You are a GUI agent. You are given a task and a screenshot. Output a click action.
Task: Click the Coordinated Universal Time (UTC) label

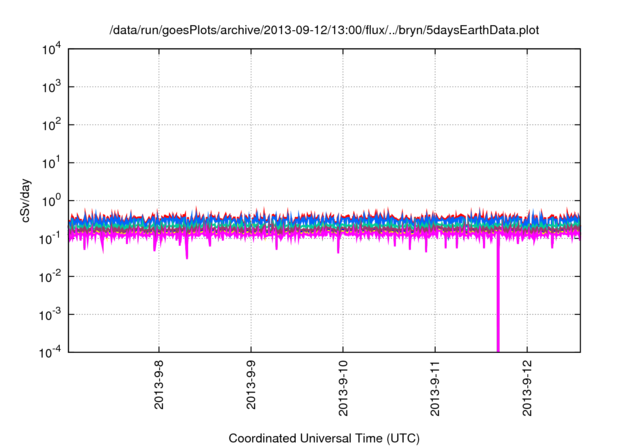click(324, 438)
